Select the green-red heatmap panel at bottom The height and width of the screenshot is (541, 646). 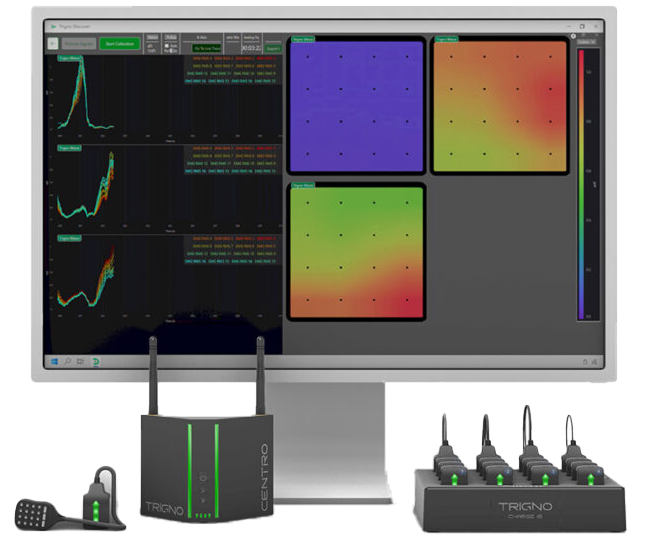(356, 252)
